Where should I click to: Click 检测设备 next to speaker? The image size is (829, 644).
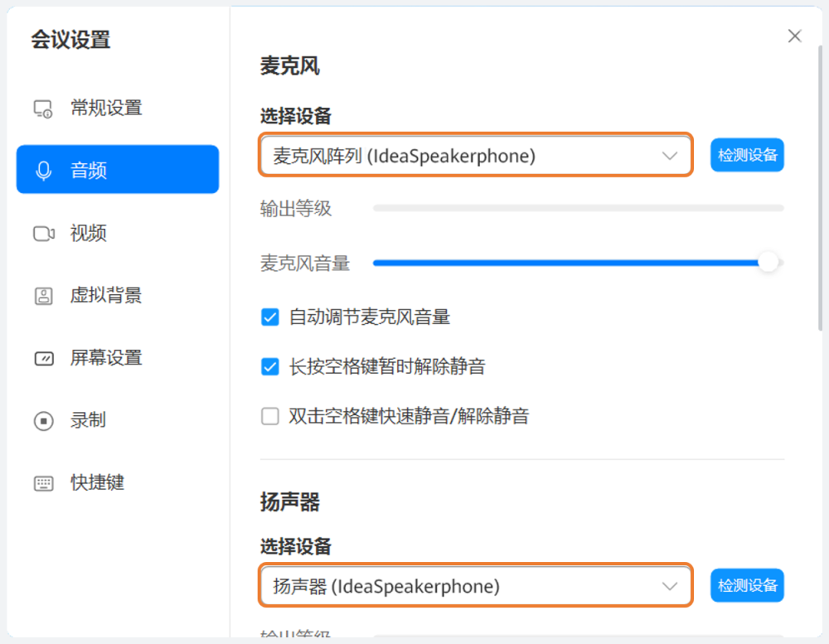pyautogui.click(x=747, y=585)
